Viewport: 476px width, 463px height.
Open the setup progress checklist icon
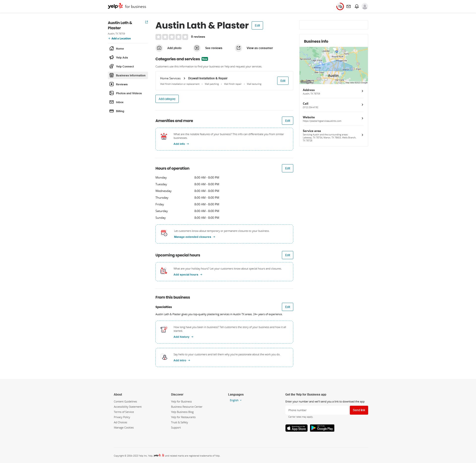click(x=340, y=6)
